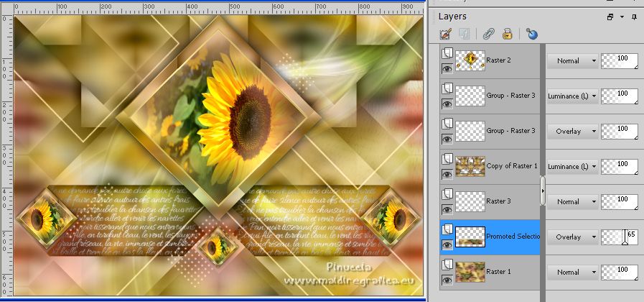Screen dimensions: 644x302
Task: Select the layer named Raster 3
Action: coord(498,201)
